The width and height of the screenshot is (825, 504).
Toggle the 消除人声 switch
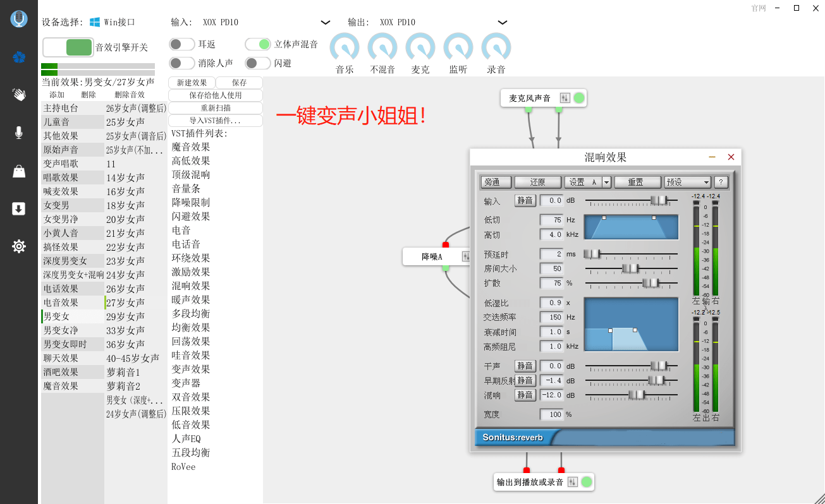click(182, 63)
